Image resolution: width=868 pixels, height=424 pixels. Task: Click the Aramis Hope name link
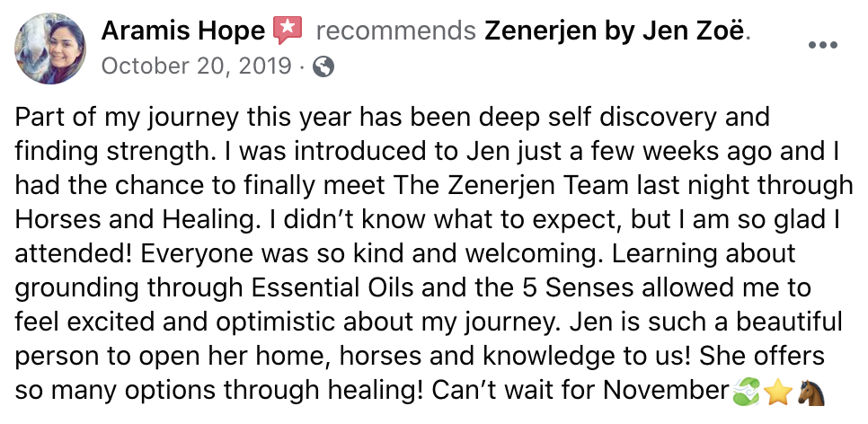tap(182, 32)
